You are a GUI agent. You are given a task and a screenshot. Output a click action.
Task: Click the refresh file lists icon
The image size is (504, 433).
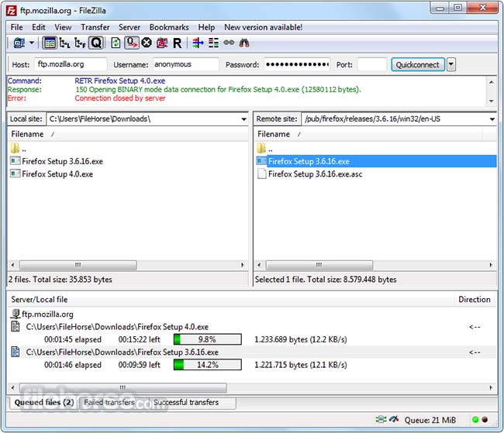point(116,43)
